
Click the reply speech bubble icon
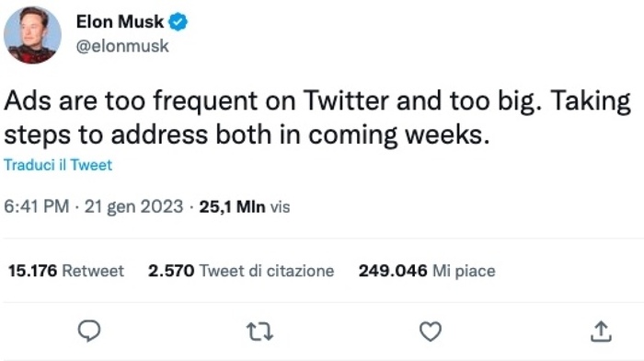coord(89,331)
